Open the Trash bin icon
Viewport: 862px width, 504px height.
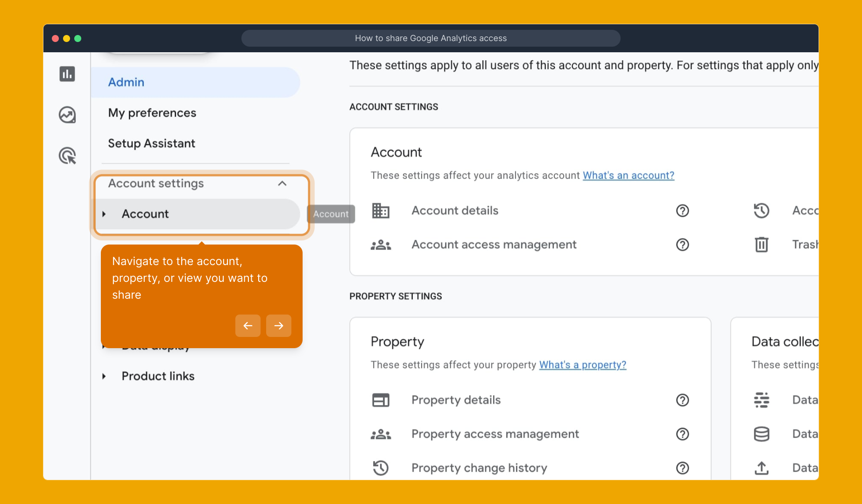coord(761,244)
